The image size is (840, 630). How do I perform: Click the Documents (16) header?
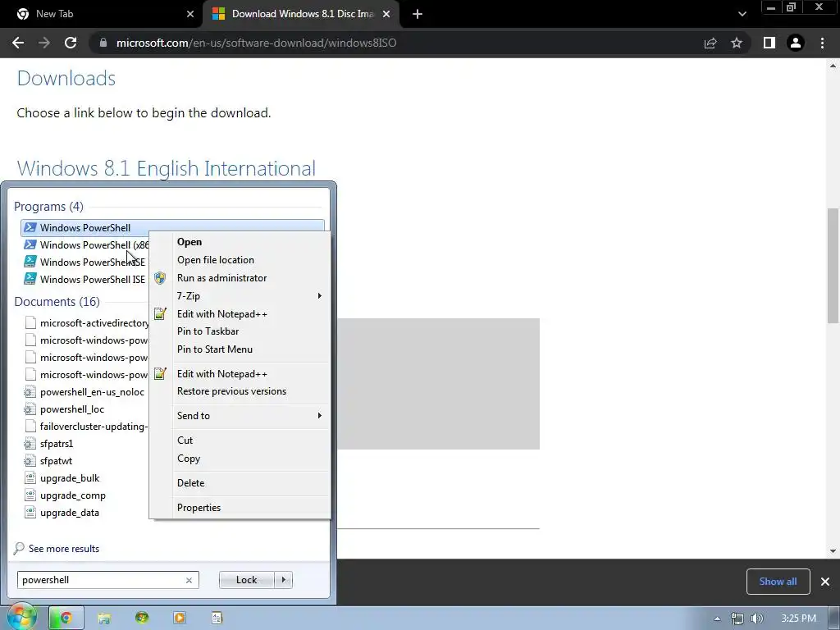coord(57,302)
